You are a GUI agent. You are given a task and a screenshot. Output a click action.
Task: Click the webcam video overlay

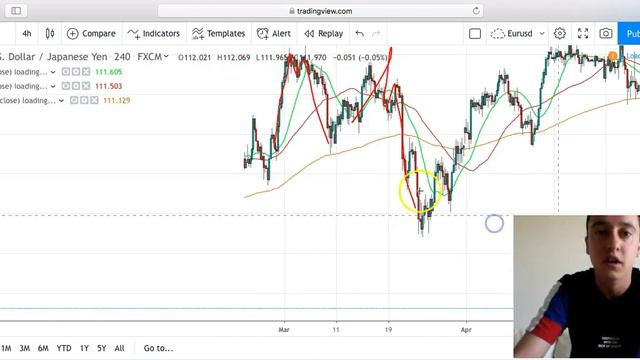(576, 287)
